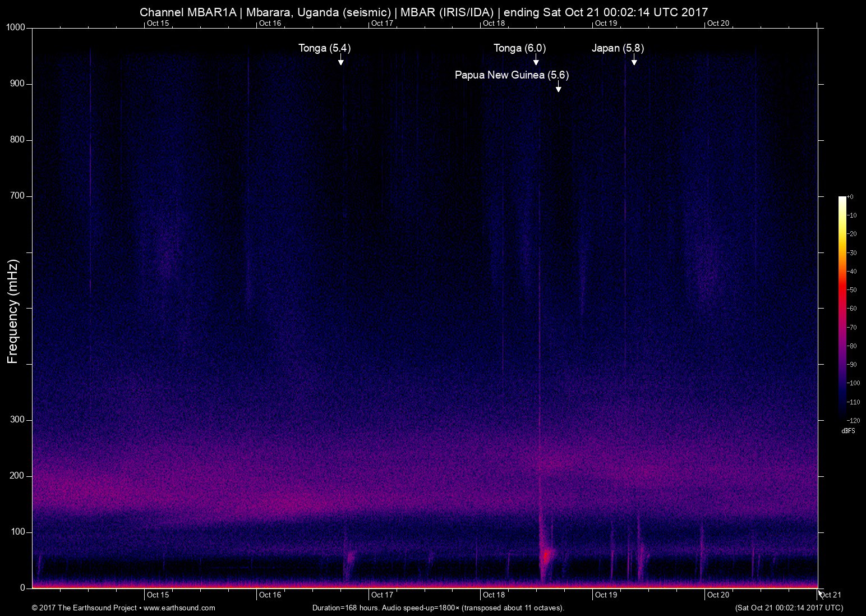Click the arrow beneath Tonga (6.0) label
866x616 pixels.
point(536,60)
